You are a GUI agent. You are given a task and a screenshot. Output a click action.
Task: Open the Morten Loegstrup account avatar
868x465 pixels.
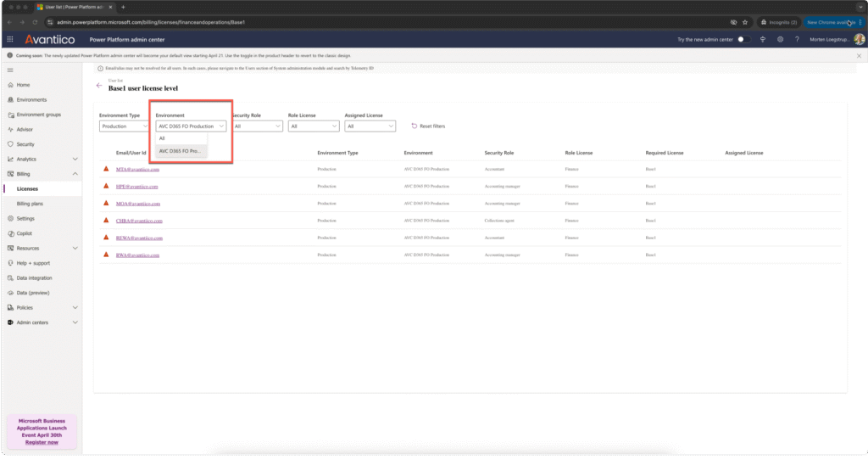(x=860, y=39)
